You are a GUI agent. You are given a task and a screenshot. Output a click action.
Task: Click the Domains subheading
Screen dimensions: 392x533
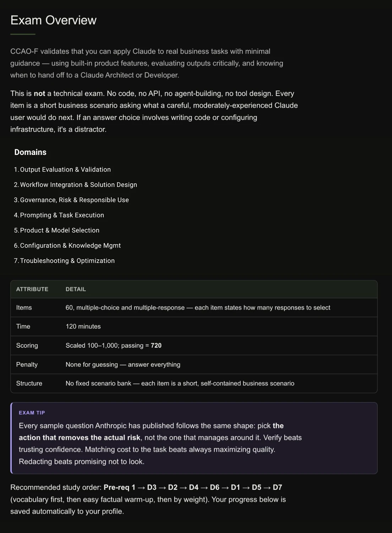30,152
